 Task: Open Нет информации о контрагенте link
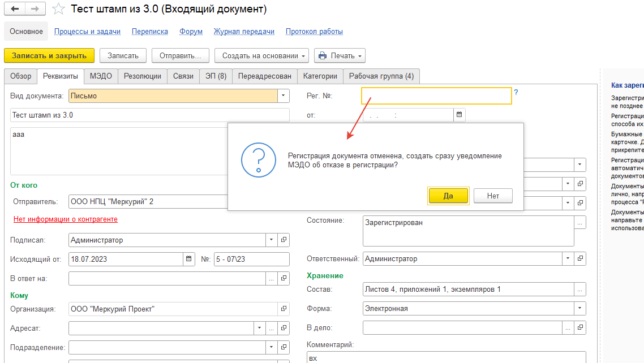click(x=65, y=219)
